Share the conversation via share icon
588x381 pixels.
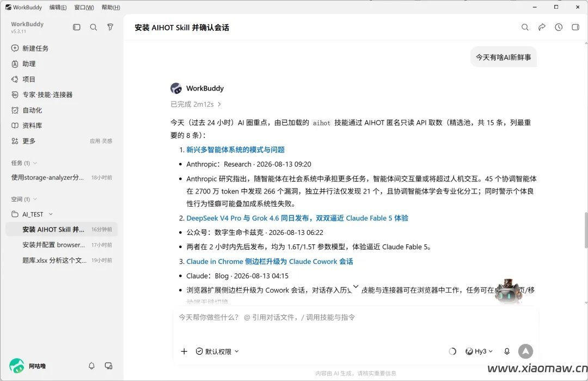542,27
